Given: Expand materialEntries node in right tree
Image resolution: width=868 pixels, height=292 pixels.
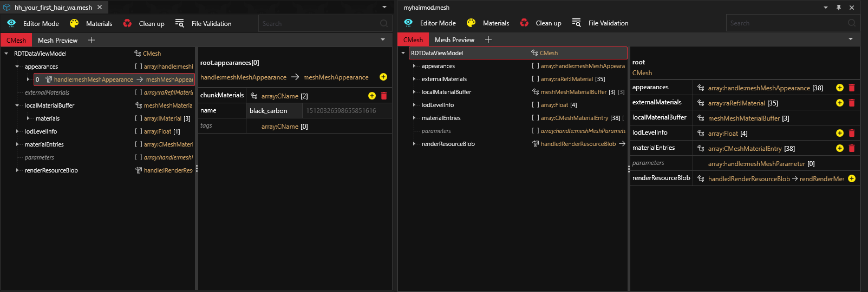Looking at the screenshot, I should click(414, 118).
